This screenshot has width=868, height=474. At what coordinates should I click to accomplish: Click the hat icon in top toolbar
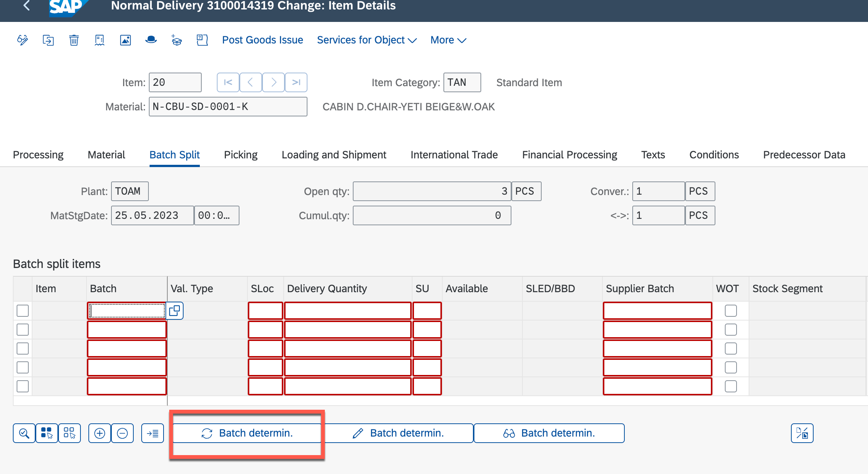coord(151,40)
